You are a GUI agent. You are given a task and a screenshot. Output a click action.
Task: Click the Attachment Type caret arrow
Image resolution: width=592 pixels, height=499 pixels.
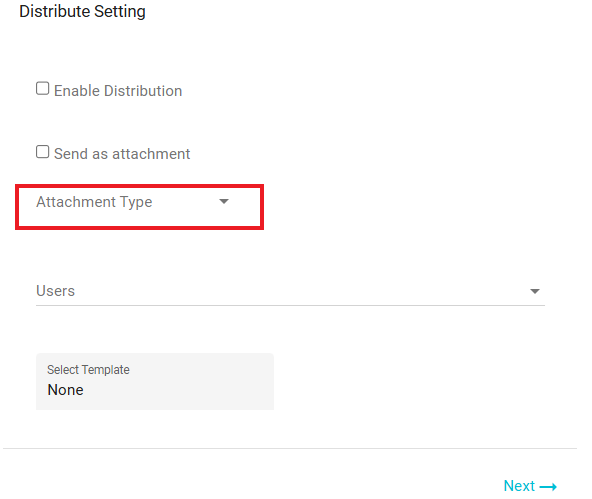click(224, 202)
